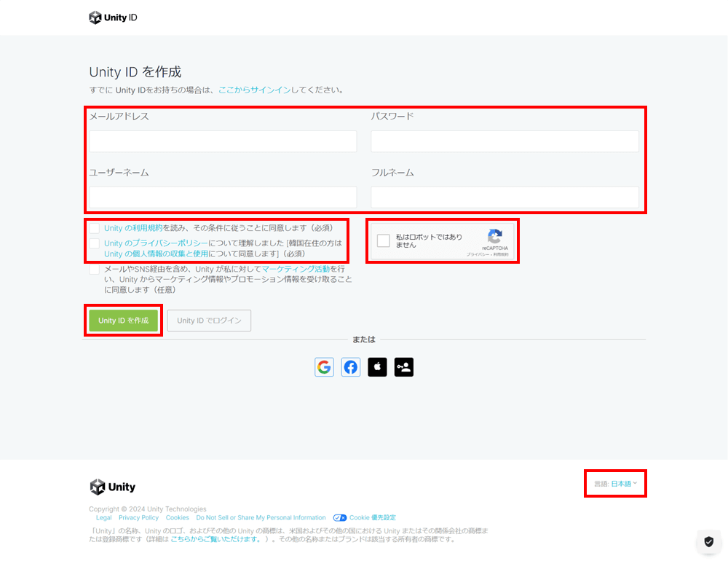This screenshot has height=561, width=728.
Task: Open the shield badge in bottom-right corner
Action: pos(708,541)
